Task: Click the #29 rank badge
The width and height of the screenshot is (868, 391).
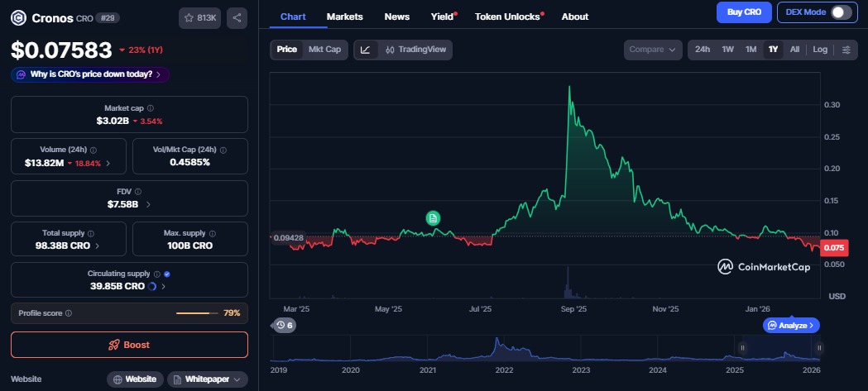Action: point(107,17)
